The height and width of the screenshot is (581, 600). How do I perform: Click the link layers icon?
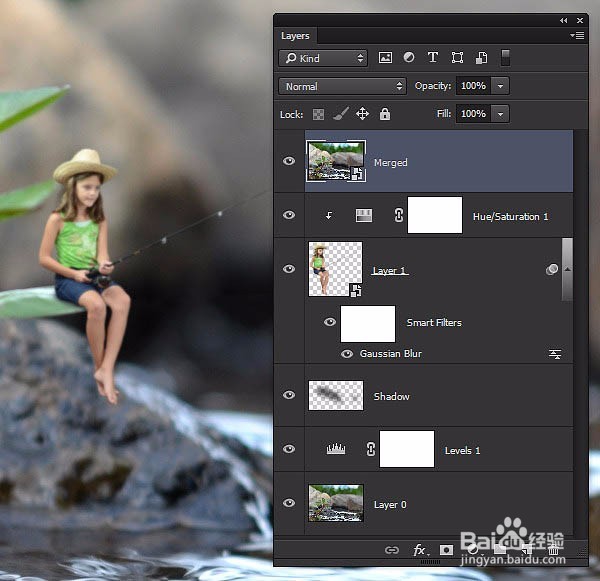(x=391, y=550)
